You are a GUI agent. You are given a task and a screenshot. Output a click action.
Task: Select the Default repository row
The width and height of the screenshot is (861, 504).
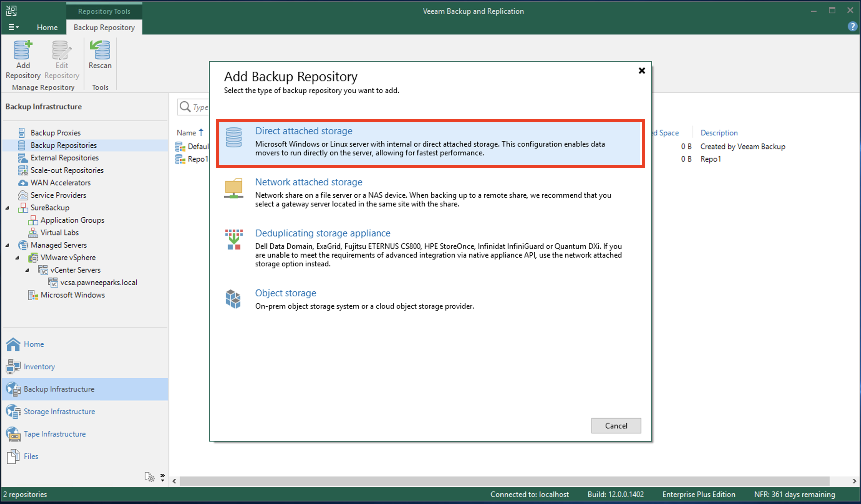[x=192, y=147]
